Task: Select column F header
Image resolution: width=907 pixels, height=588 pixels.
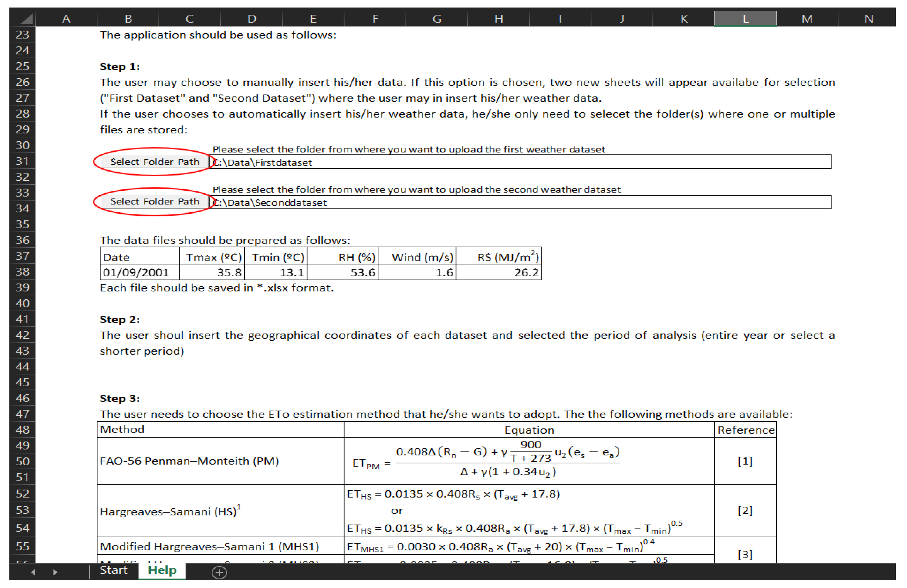Action: coord(375,18)
